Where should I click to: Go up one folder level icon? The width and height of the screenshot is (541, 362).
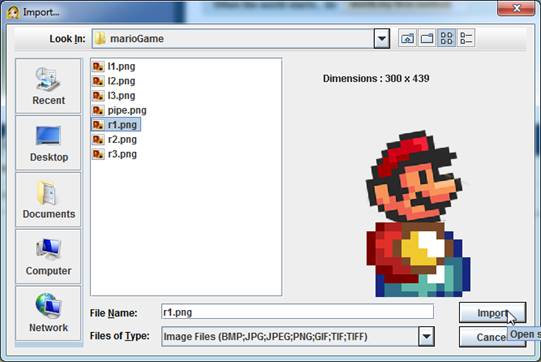(x=407, y=38)
